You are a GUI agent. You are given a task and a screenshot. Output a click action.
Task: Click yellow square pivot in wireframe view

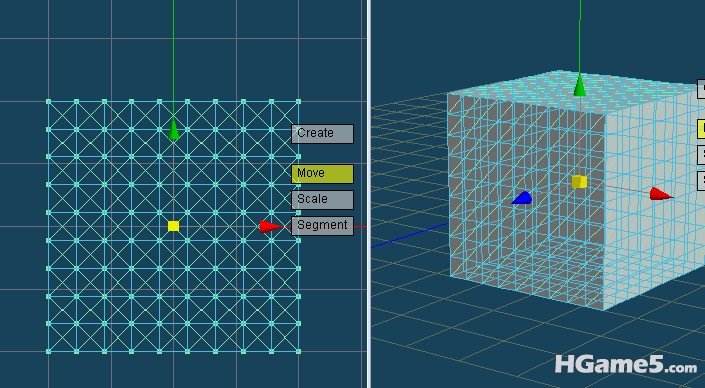174,226
